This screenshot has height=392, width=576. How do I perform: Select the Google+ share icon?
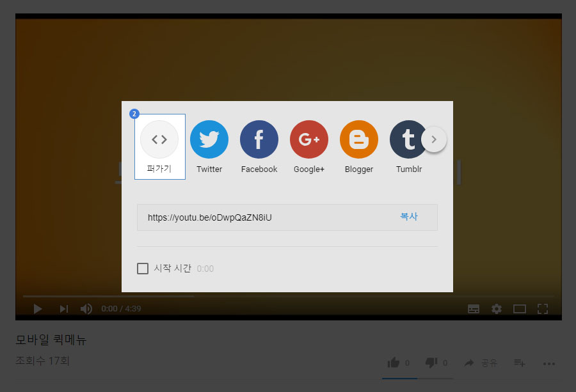click(309, 139)
